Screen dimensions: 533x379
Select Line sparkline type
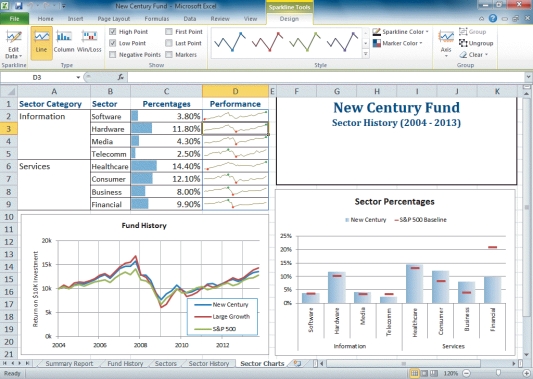pyautogui.click(x=41, y=44)
